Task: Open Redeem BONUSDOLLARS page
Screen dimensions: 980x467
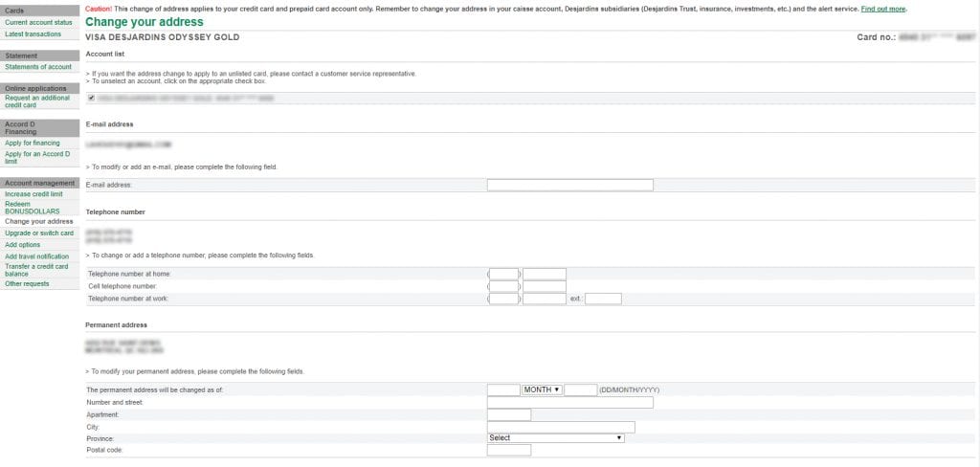Action: pos(33,209)
